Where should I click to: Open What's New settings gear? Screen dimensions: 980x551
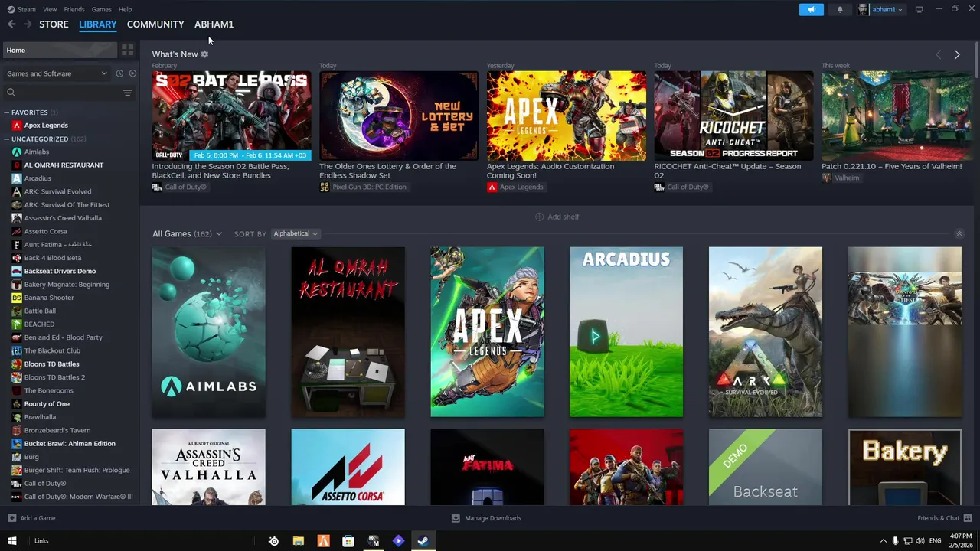click(204, 54)
